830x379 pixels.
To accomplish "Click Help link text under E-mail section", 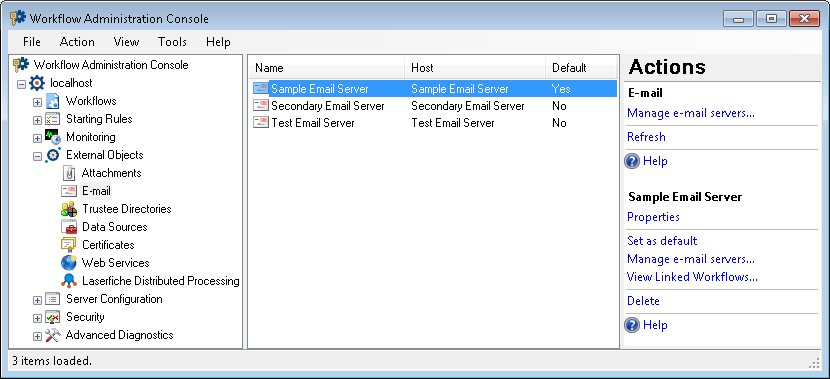I will pyautogui.click(x=655, y=161).
